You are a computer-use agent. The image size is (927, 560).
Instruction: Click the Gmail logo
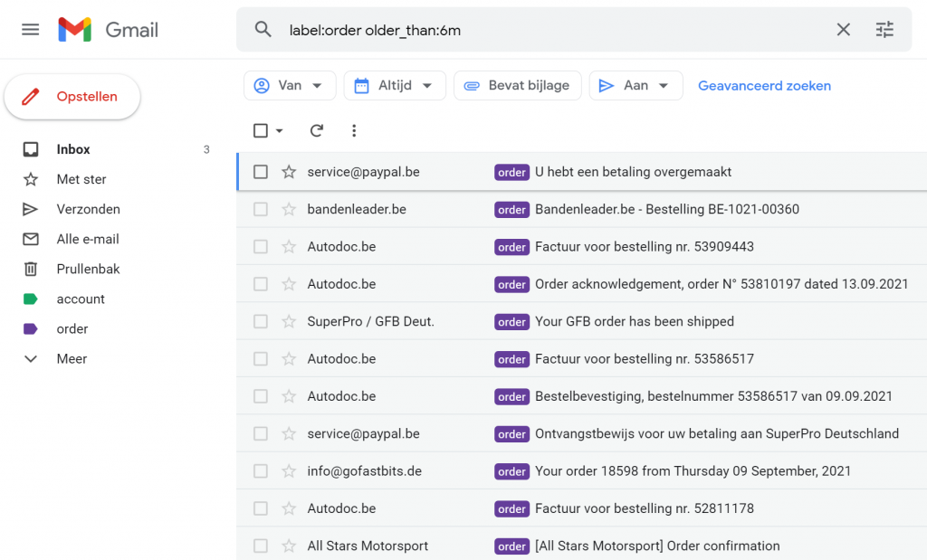[109, 30]
